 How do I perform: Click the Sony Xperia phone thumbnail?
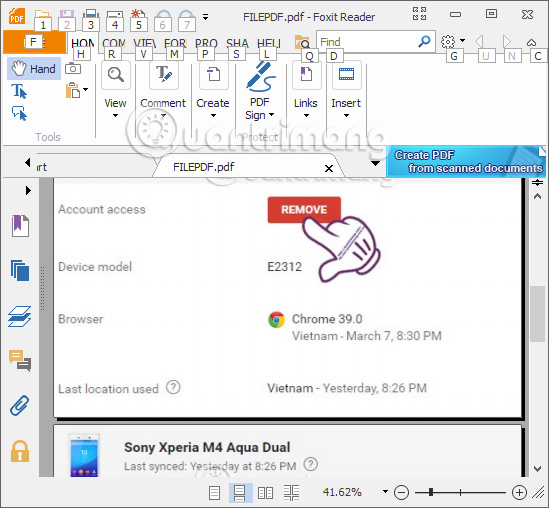[84, 455]
